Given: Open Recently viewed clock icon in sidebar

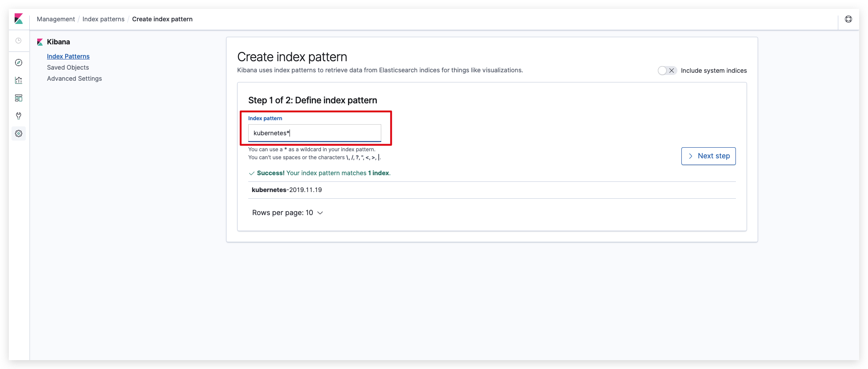Looking at the screenshot, I should click(19, 41).
